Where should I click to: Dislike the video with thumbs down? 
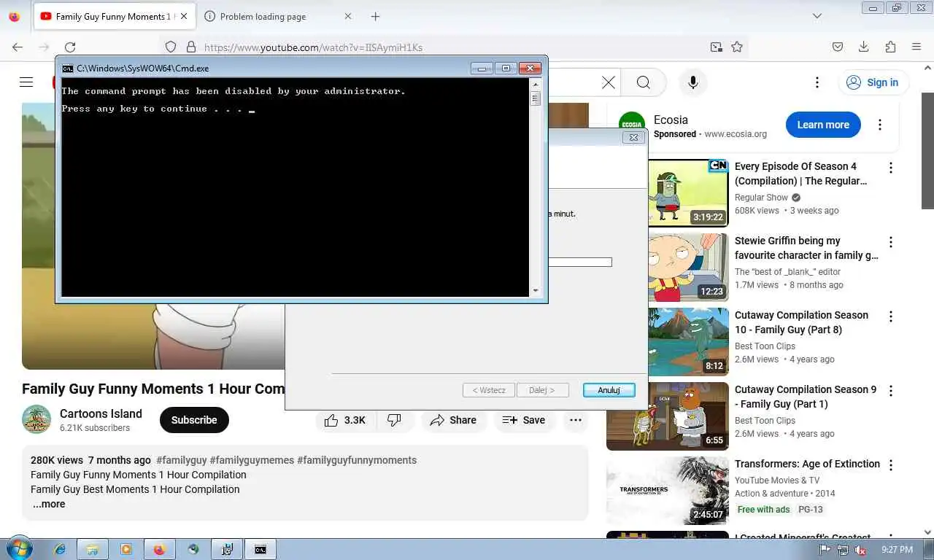(x=394, y=420)
